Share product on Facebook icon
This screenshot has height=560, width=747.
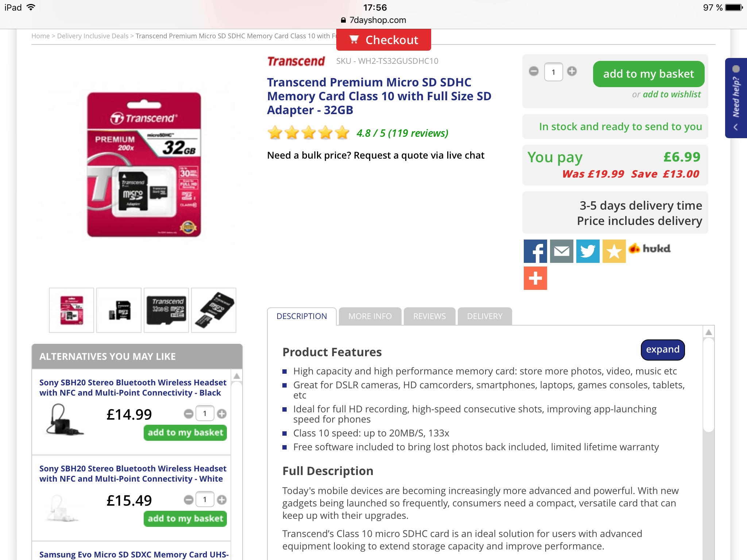(x=535, y=251)
